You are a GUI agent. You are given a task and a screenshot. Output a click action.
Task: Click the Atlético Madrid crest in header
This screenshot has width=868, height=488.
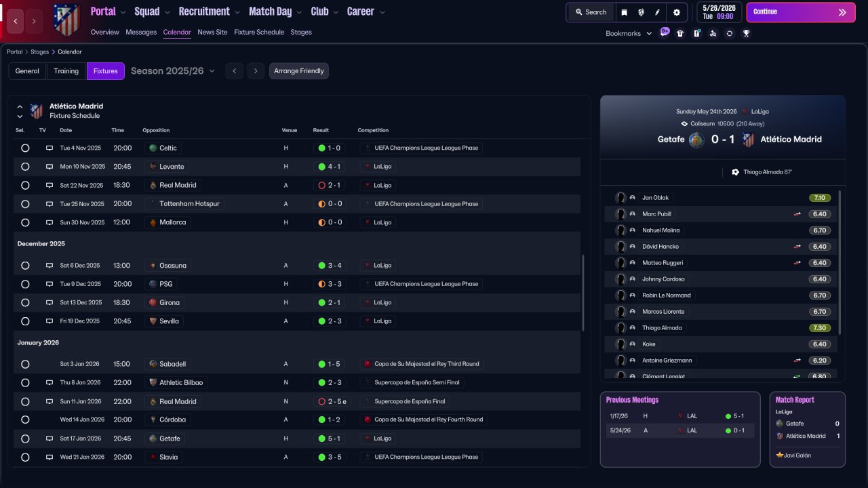(x=66, y=20)
